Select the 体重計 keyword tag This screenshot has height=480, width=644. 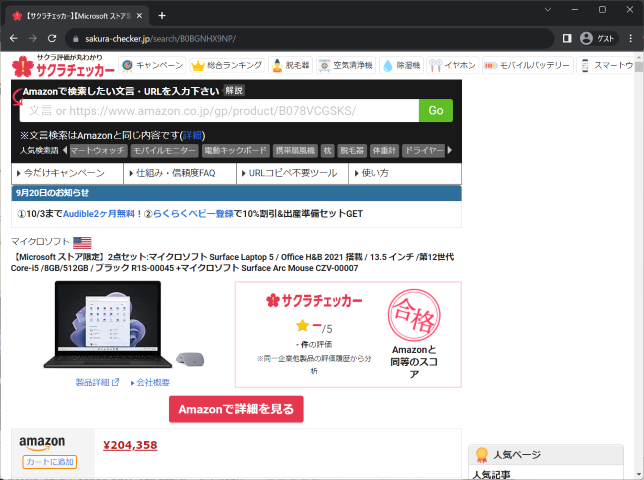pos(384,151)
